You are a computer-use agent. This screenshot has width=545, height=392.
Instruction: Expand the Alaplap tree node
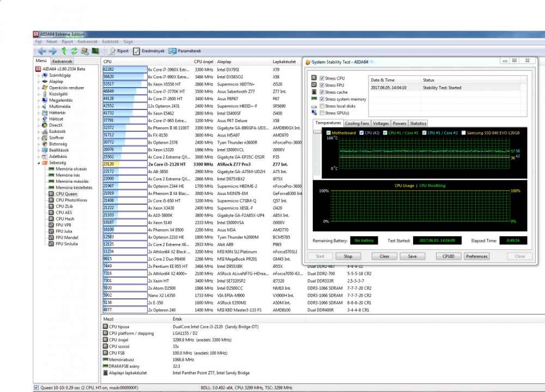tap(39, 82)
